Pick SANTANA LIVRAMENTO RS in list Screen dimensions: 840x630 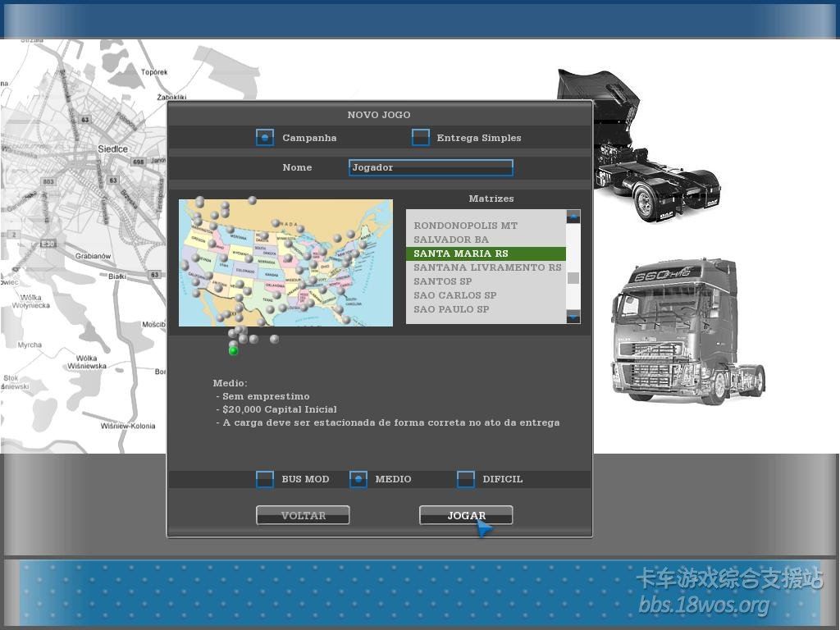pos(486,267)
